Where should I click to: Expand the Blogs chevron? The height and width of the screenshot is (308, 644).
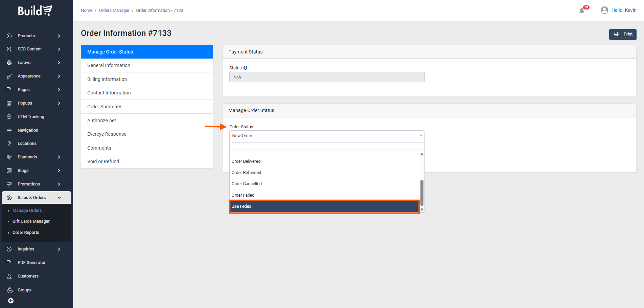(x=59, y=171)
